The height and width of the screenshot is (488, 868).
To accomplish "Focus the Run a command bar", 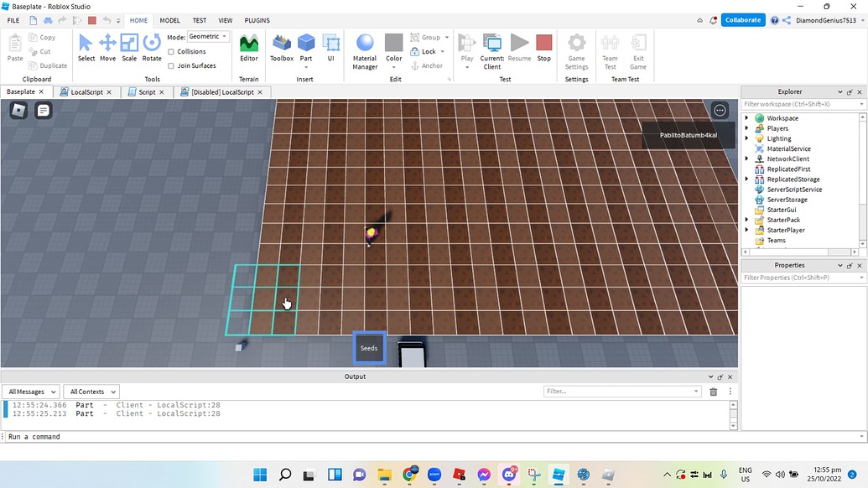I will click(x=432, y=437).
